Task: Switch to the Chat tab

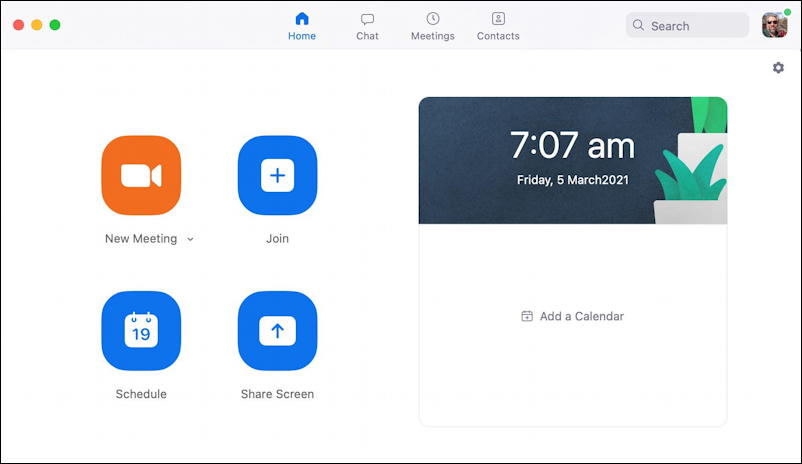Action: point(367,27)
